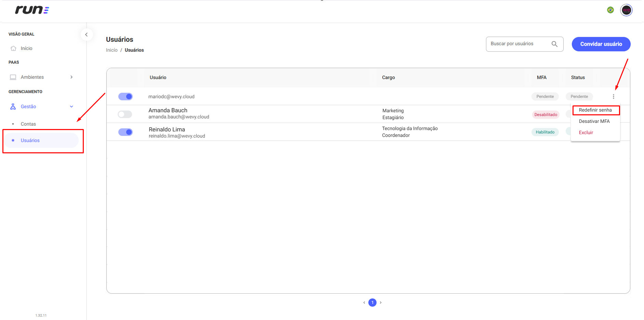Click the version number 1.32.11

pos(41,315)
